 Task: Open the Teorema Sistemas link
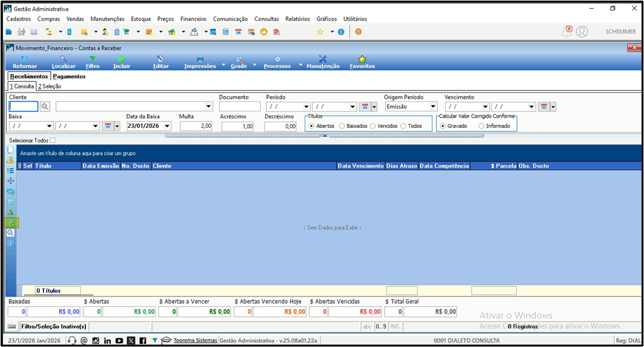pyautogui.click(x=196, y=341)
